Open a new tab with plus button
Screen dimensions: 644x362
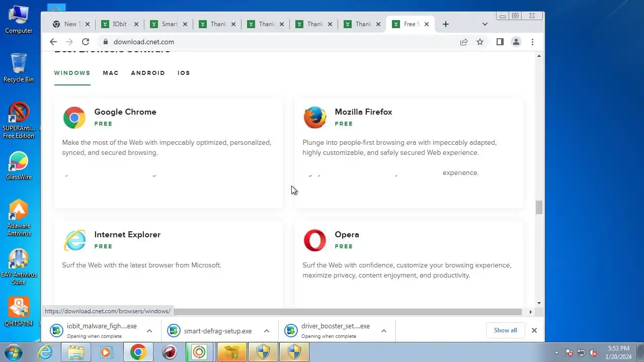pos(445,24)
